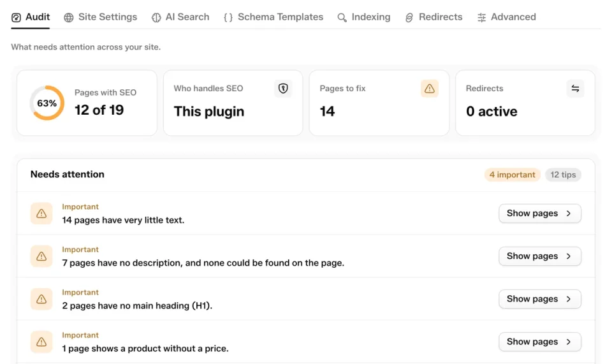Click the shield icon in Who handles SEO card
The height and width of the screenshot is (364, 612).
click(283, 89)
